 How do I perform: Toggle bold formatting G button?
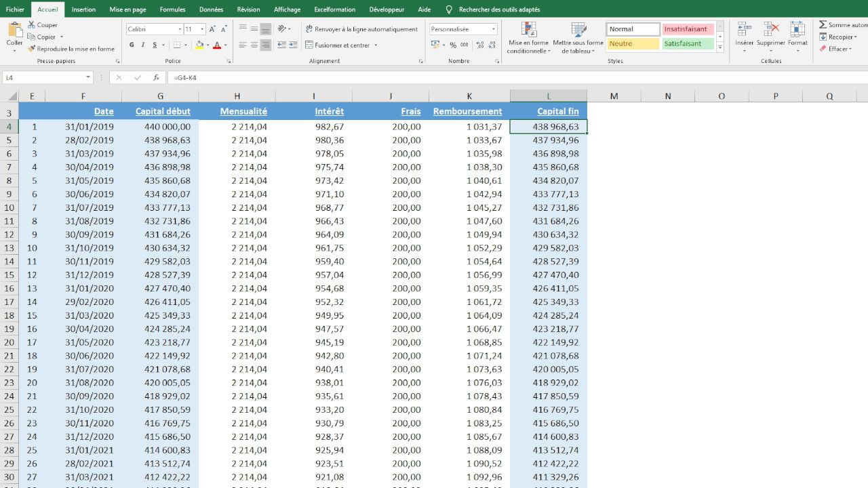[x=131, y=45]
